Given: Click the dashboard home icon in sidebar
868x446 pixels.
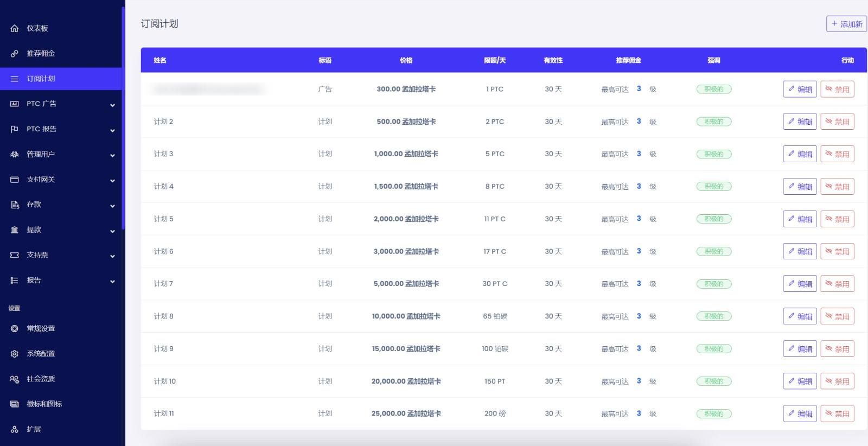Looking at the screenshot, I should click(15, 28).
